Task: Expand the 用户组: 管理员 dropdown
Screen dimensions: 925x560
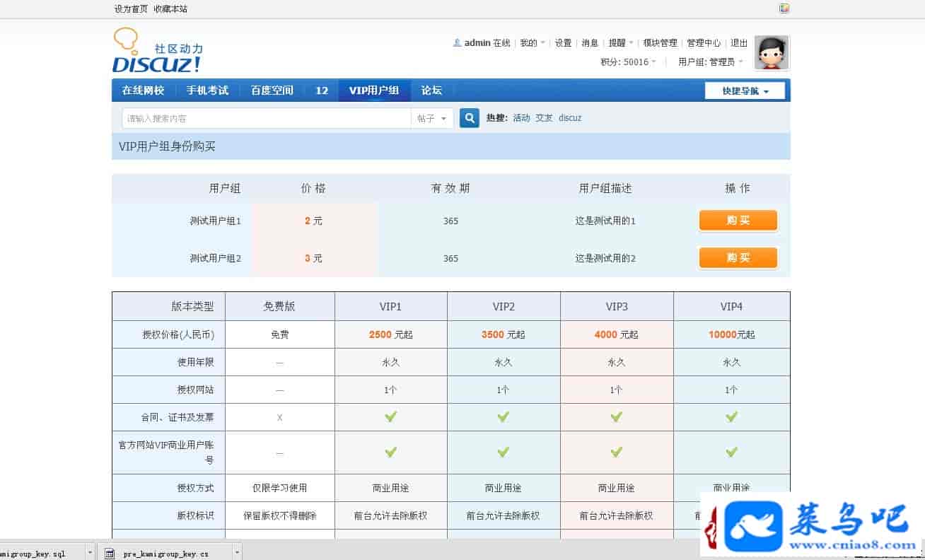Action: point(710,62)
